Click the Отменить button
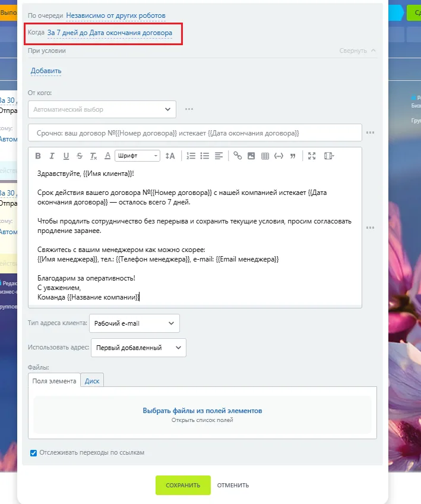 point(233,485)
